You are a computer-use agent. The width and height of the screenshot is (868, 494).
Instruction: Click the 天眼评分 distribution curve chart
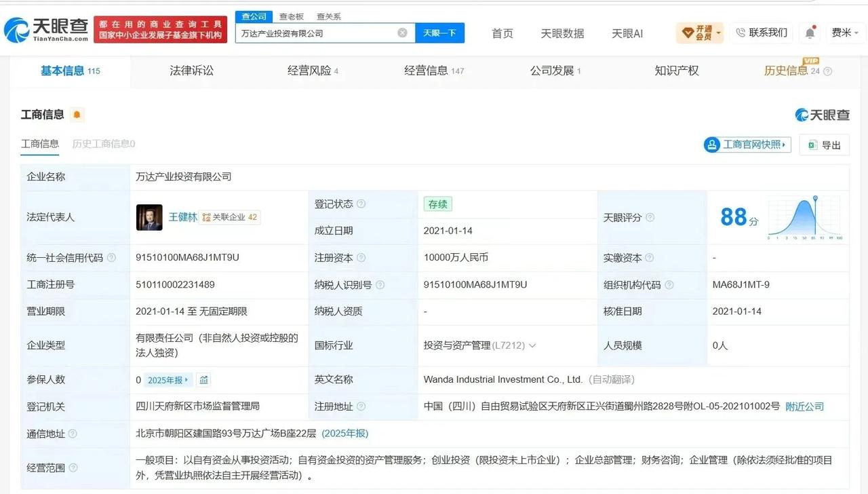pyautogui.click(x=804, y=218)
